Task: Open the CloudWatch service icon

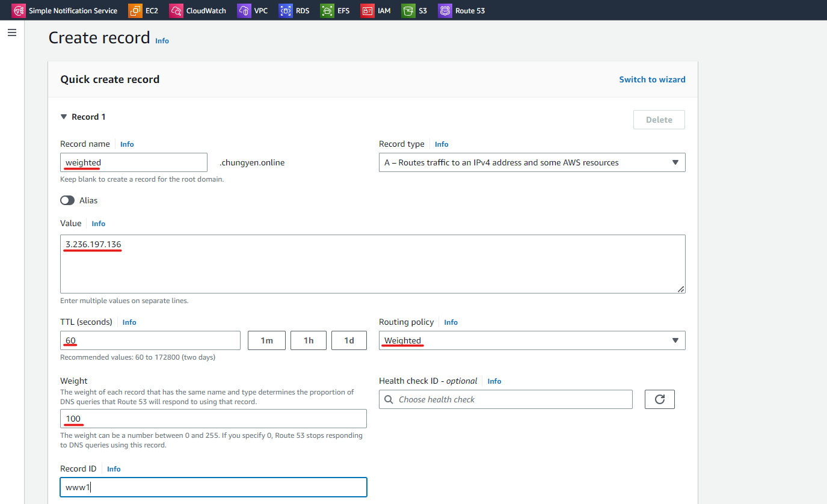Action: point(176,10)
